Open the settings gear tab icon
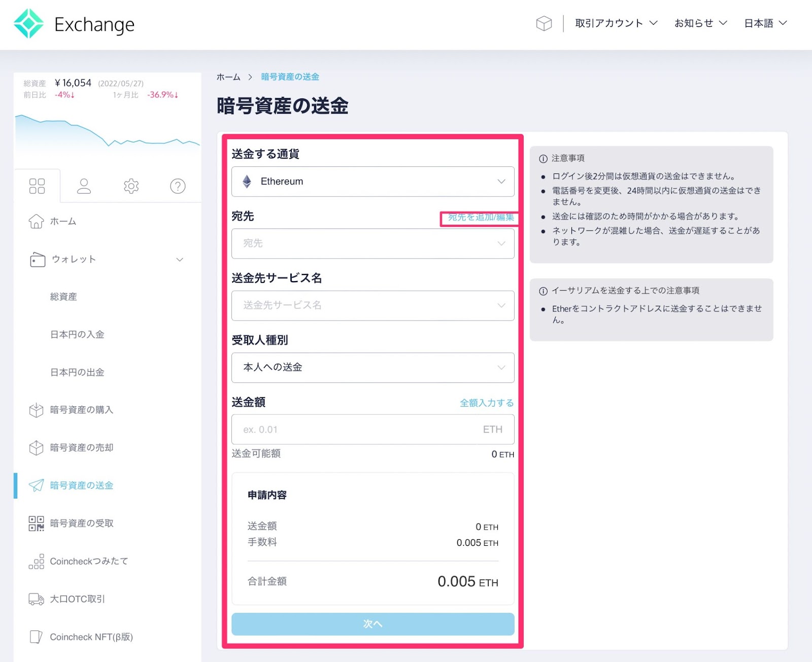The image size is (812, 662). (x=131, y=186)
